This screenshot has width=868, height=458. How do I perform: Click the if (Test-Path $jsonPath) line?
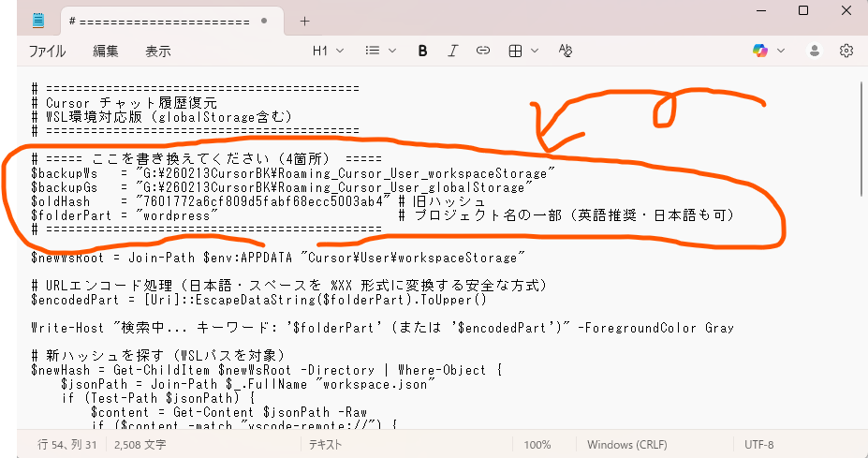coord(157,398)
